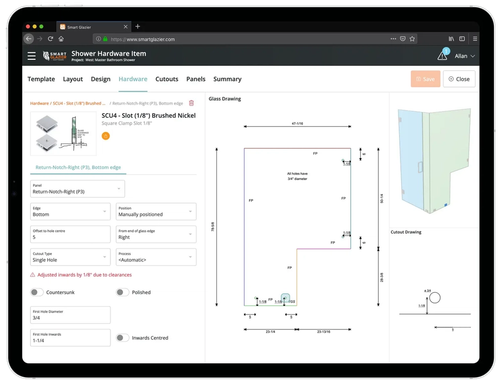The image size is (500, 380).
Task: Click the highlighted clamp cutout on glass drawing
Action: 285,298
